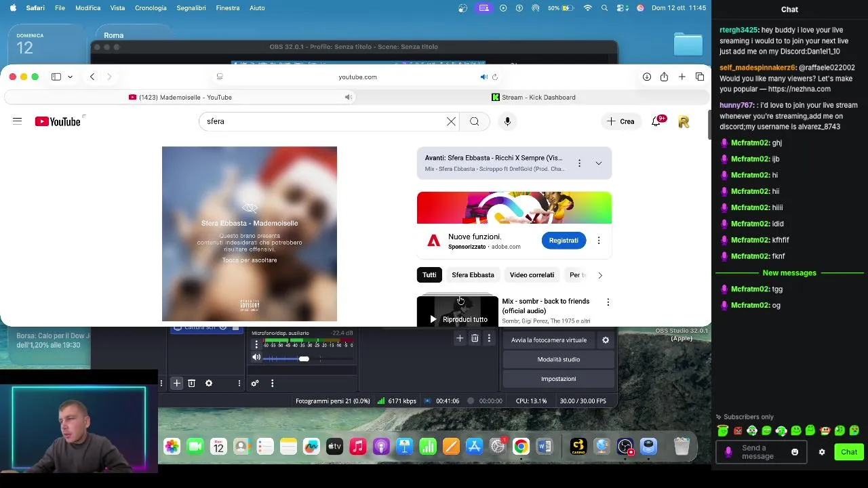
Task: Adjust the OBS microphone volume slider
Action: pyautogui.click(x=304, y=359)
